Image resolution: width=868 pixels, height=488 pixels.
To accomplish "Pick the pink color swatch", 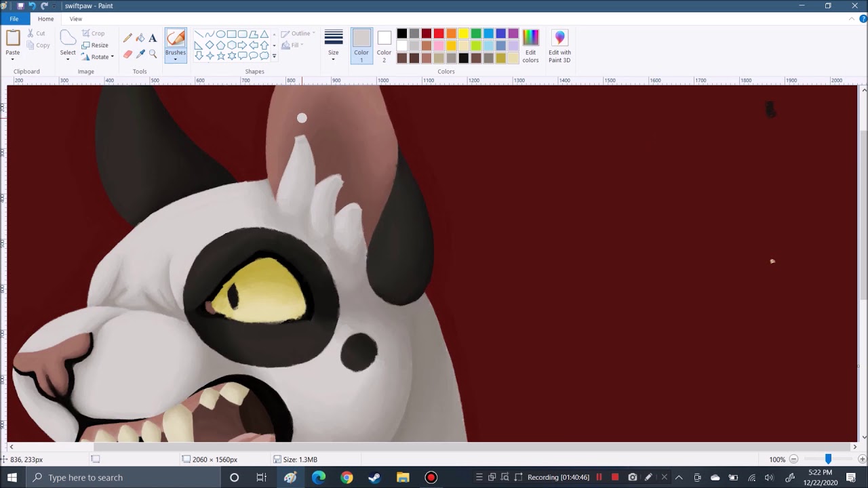I will (439, 46).
